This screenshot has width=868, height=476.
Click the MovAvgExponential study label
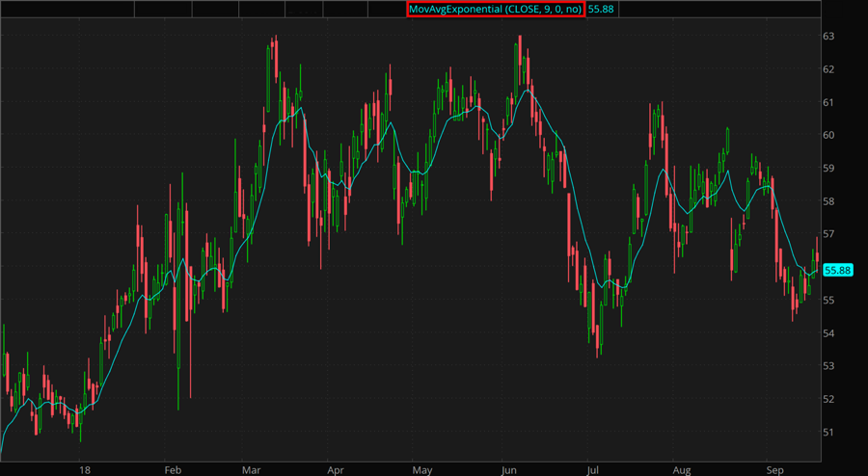pos(494,9)
